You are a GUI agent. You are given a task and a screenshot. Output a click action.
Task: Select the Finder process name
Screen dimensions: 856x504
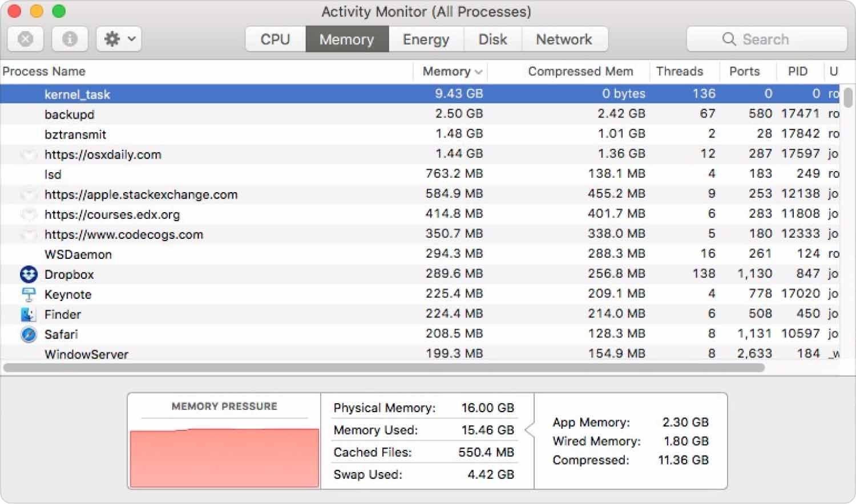[63, 314]
